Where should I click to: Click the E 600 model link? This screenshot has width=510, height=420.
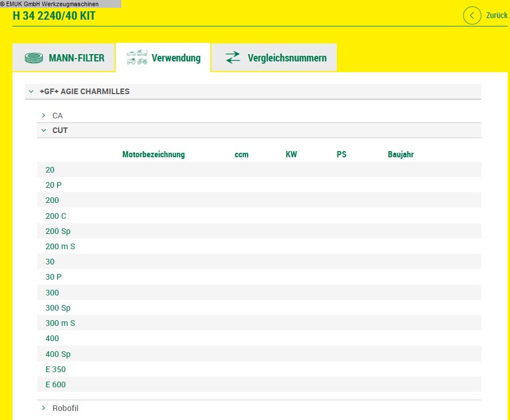pyautogui.click(x=55, y=384)
